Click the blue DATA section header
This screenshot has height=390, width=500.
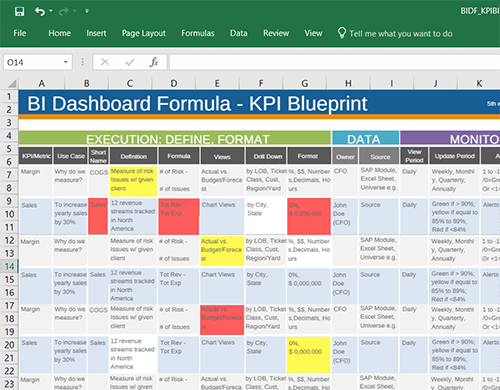365,138
